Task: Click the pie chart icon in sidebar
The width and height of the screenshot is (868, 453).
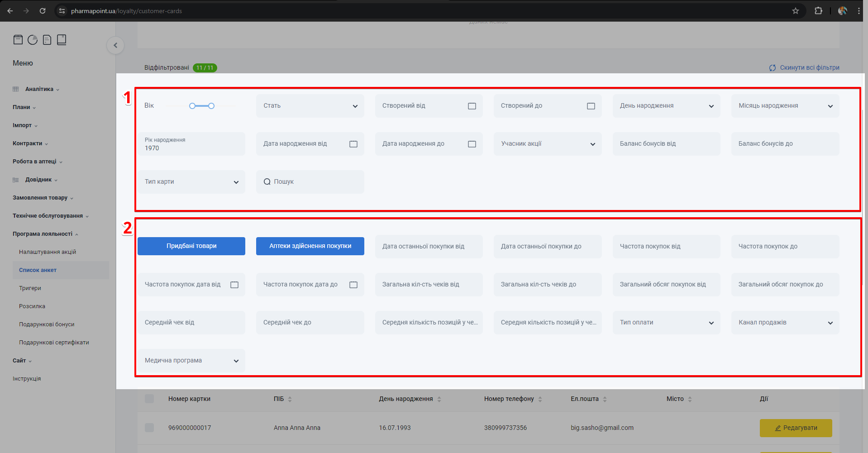Action: click(33, 40)
